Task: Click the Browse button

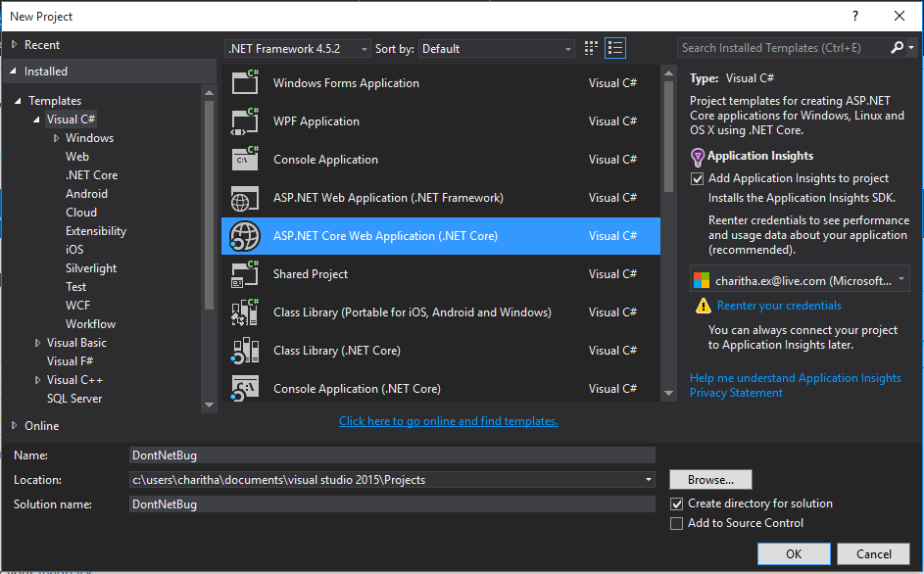Action: click(x=710, y=480)
